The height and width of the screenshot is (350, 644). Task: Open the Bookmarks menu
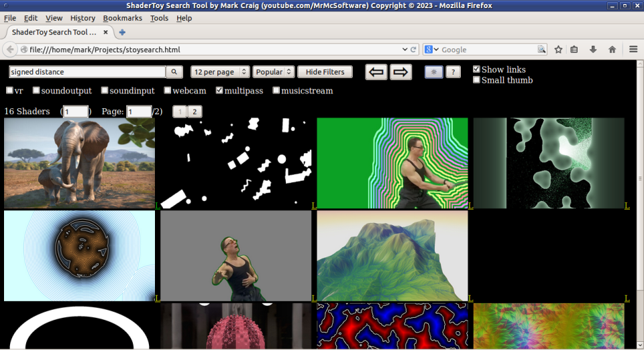(122, 18)
